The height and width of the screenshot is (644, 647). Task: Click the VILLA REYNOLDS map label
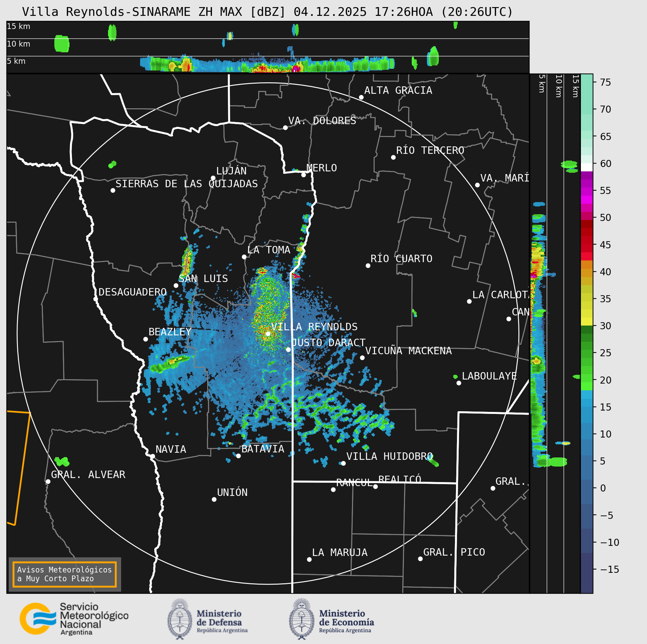click(x=314, y=327)
